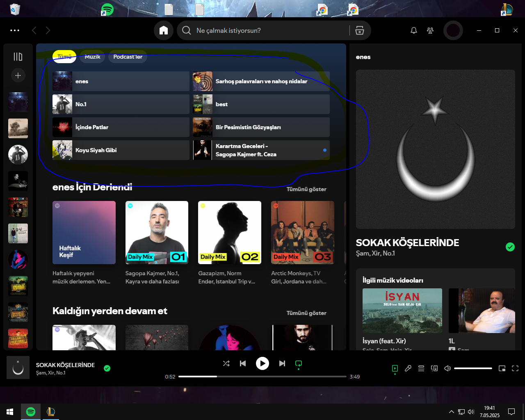The height and width of the screenshot is (420, 525).
Task: Focus the 'Ne çalmak istiyorsun?' search box
Action: pyautogui.click(x=263, y=30)
